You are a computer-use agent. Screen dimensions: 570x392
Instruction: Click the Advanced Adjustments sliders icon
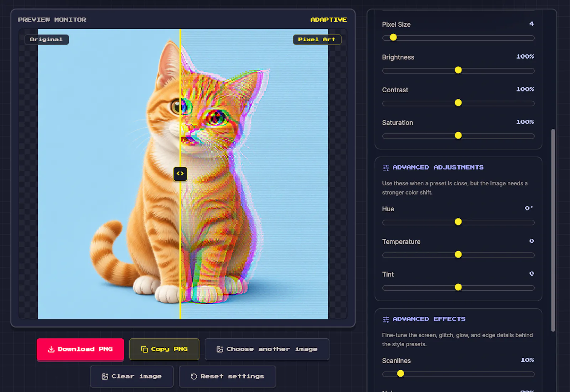(x=386, y=168)
